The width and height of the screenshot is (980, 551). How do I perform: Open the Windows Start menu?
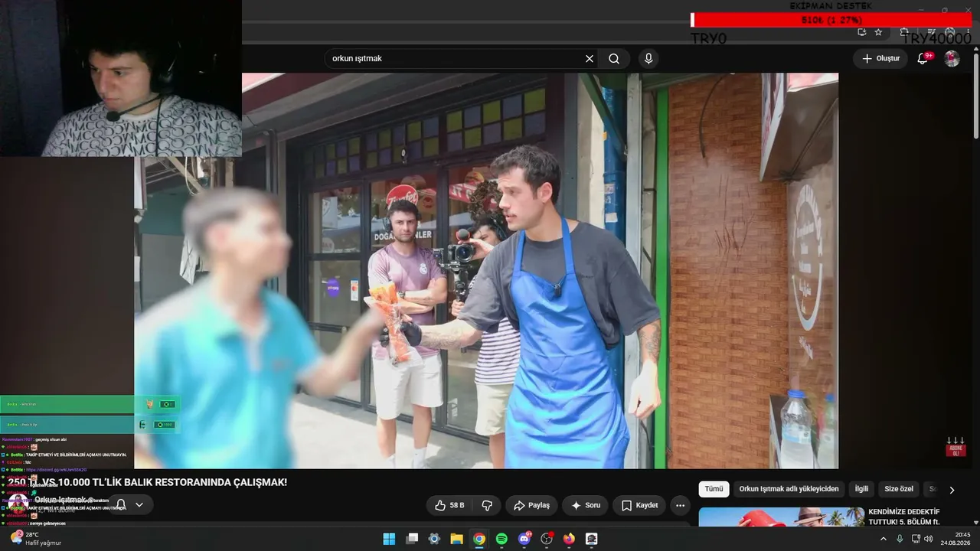click(x=389, y=539)
